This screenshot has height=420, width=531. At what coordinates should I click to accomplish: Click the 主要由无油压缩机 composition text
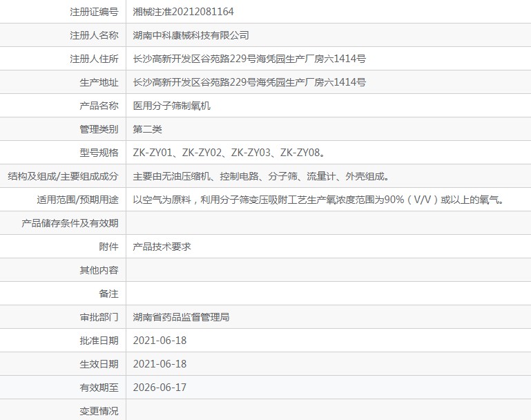tap(261, 176)
